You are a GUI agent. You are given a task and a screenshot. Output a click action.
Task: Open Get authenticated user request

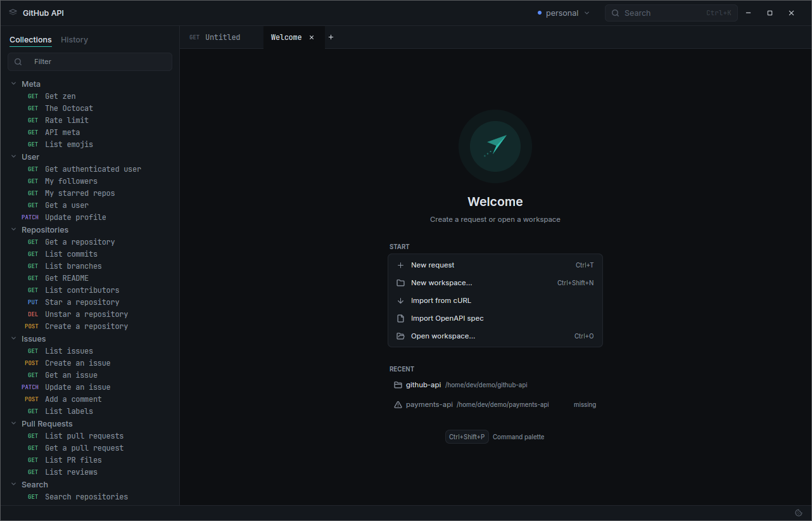click(90, 169)
